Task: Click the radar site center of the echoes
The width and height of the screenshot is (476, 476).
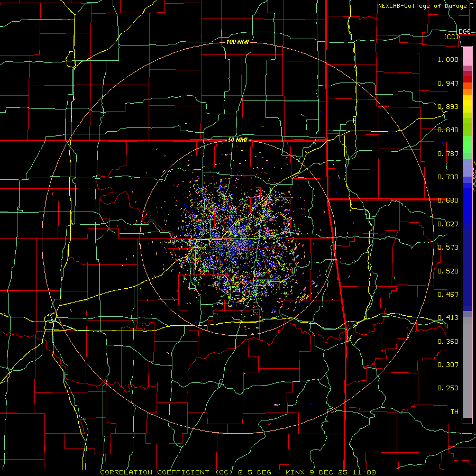Action: [237, 239]
